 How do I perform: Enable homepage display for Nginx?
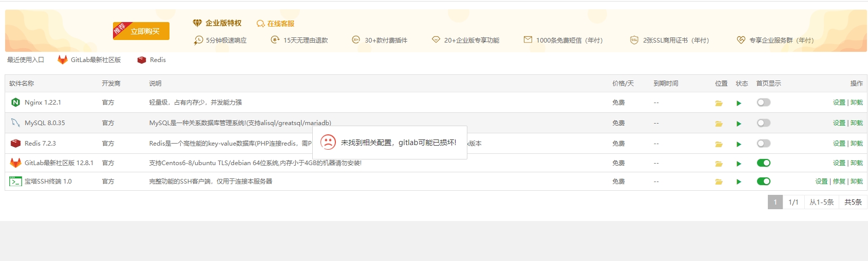[x=764, y=103]
